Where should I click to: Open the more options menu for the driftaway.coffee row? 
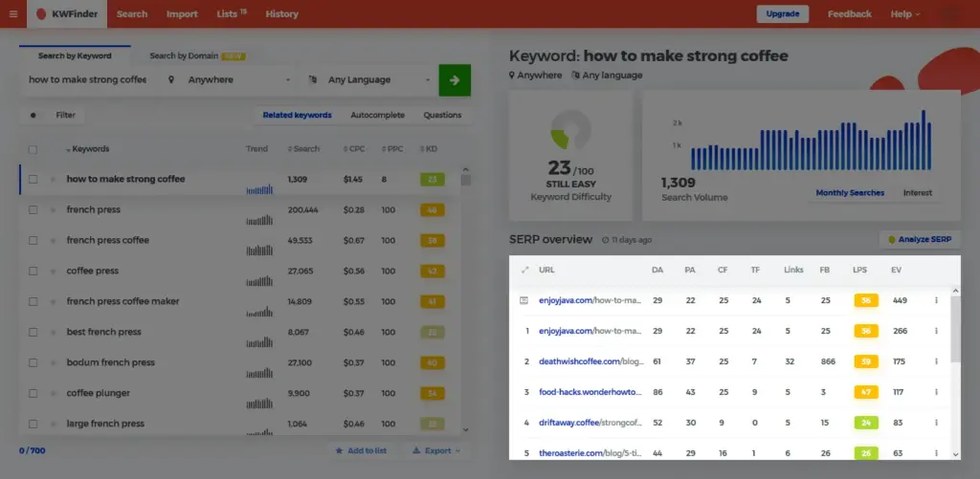(936, 423)
